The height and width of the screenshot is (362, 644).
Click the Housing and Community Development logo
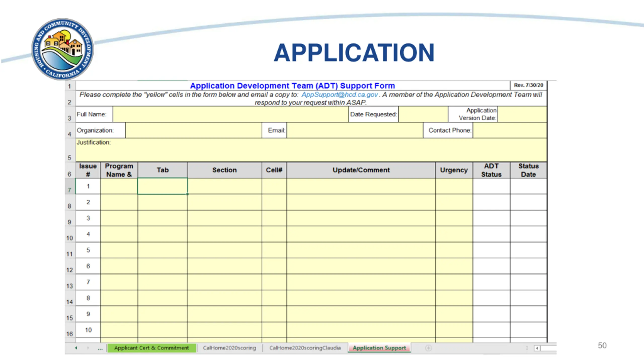(x=62, y=49)
